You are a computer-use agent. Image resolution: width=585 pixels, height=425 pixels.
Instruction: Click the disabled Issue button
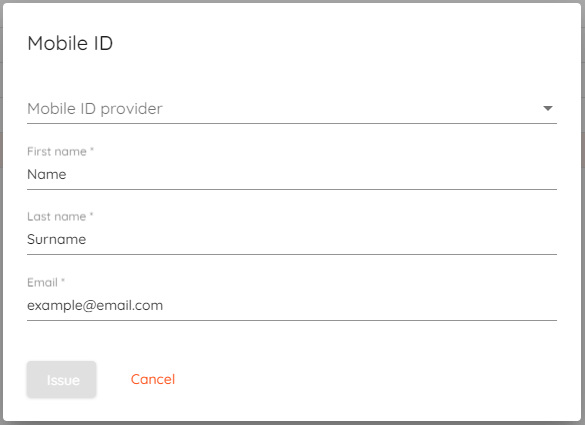pos(62,379)
